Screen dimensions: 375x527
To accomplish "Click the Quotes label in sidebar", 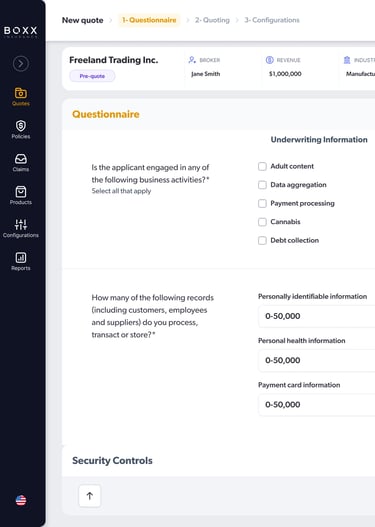I will 21,104.
